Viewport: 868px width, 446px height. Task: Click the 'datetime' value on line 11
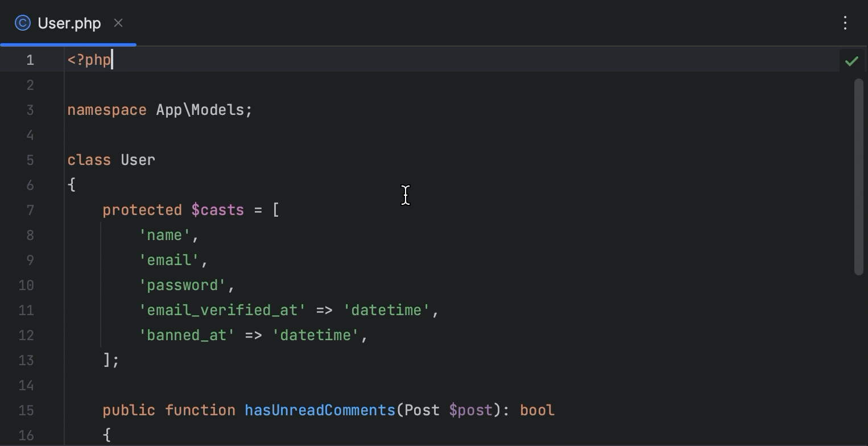[386, 310]
